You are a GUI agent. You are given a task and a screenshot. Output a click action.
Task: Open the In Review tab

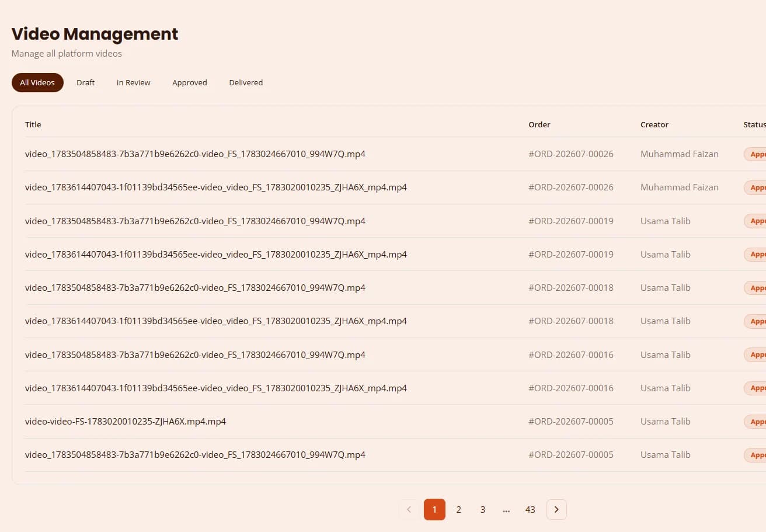(133, 82)
